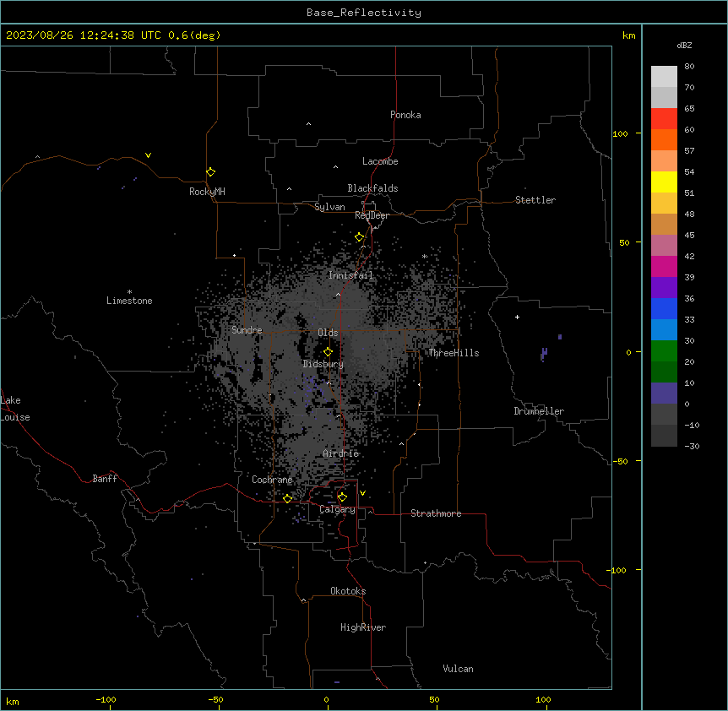The height and width of the screenshot is (711, 728).
Task: Click the RedDeer city label
Action: (x=372, y=215)
